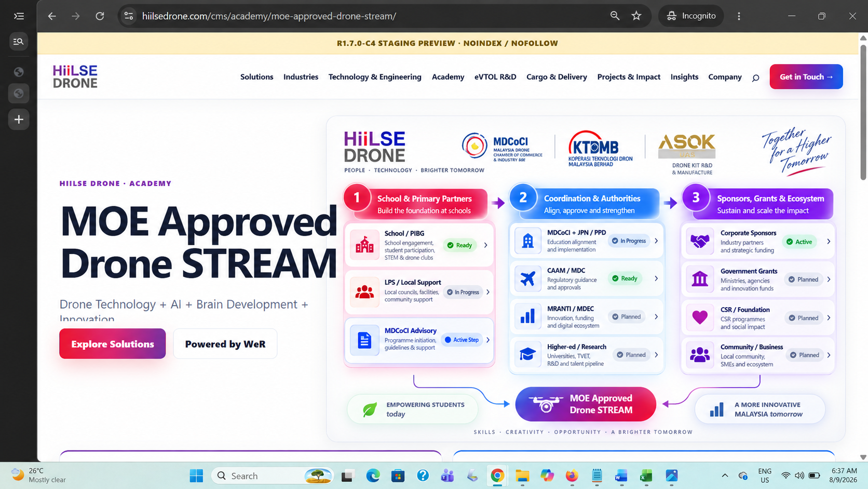Click the School / PIBG schoolhouse icon
The width and height of the screenshot is (868, 489).
click(x=364, y=245)
